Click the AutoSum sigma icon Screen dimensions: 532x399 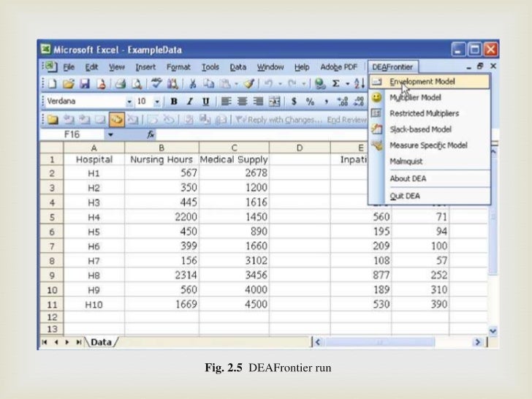[x=336, y=83]
